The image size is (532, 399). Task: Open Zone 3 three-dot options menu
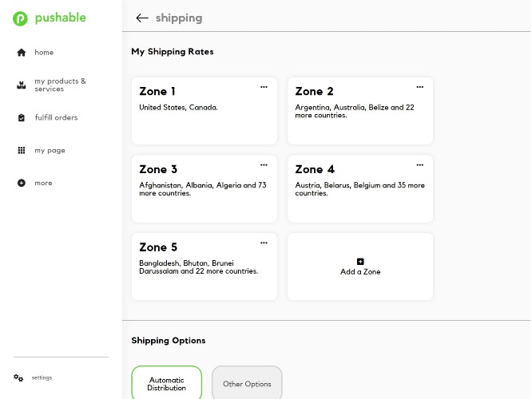pos(264,165)
